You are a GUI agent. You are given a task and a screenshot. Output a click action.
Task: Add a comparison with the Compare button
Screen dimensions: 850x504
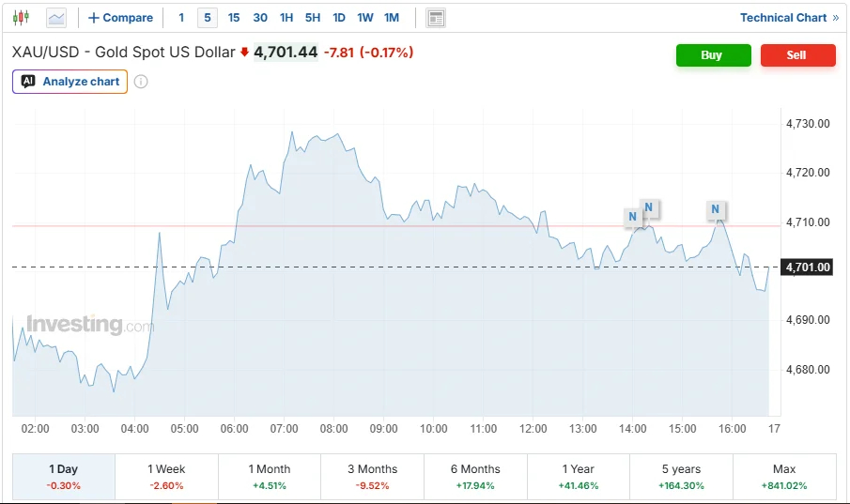[x=121, y=18]
